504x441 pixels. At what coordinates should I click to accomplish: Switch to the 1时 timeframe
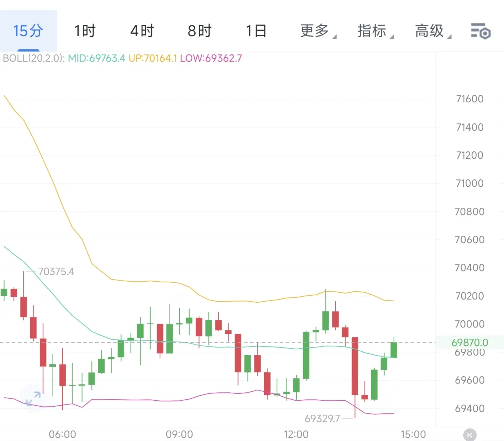coord(85,31)
